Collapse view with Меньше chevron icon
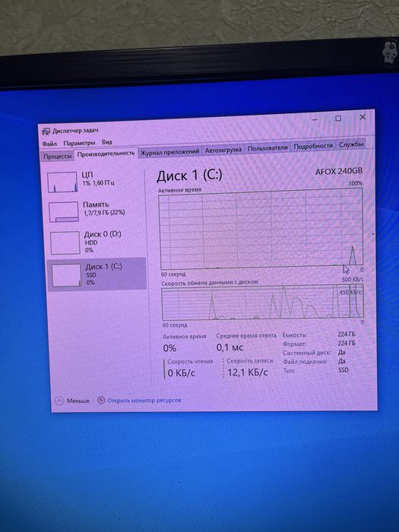The width and height of the screenshot is (399, 532). point(59,401)
